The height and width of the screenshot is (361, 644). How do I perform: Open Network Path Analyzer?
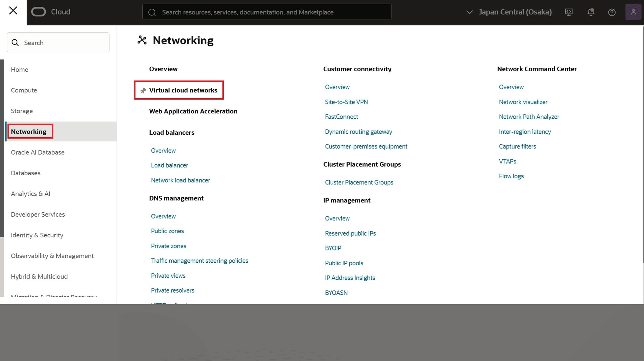coord(529,116)
